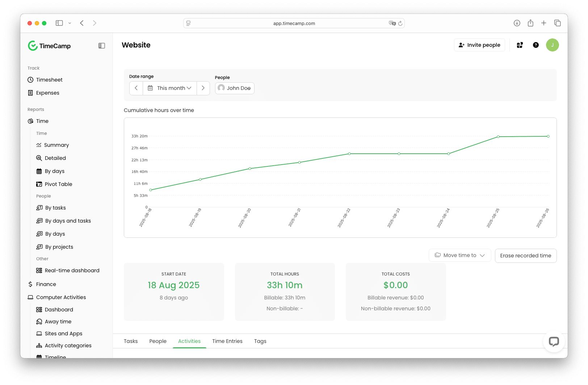Click chart data point for 2025-08-25

[498, 137]
